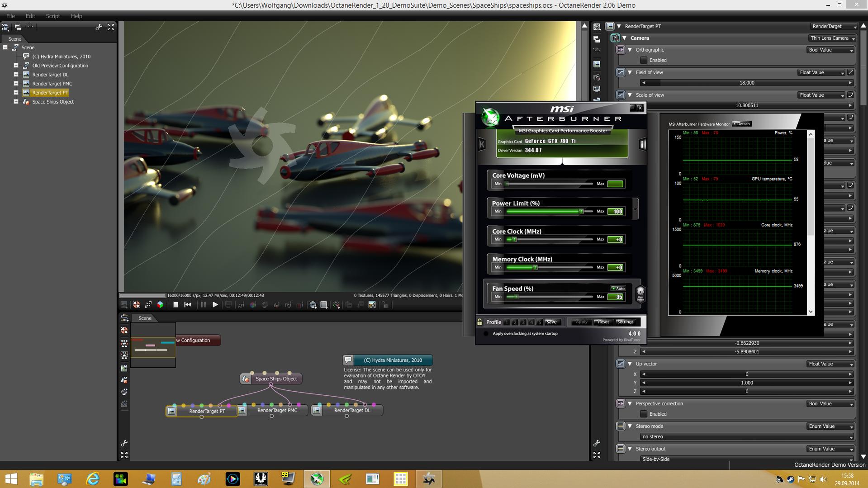Maximize the outliner panel with expand icon
The width and height of the screenshot is (868, 488).
(111, 27)
